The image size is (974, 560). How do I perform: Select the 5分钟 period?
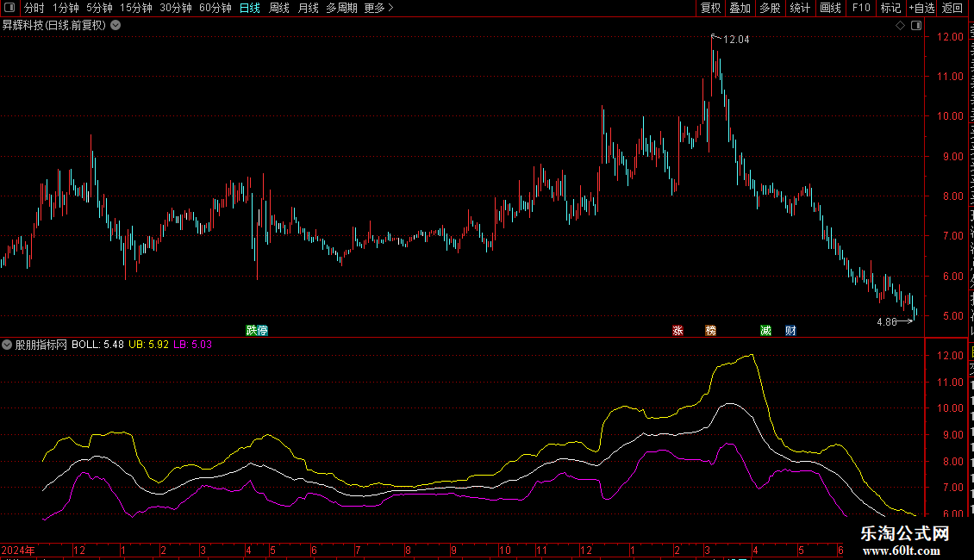click(99, 8)
